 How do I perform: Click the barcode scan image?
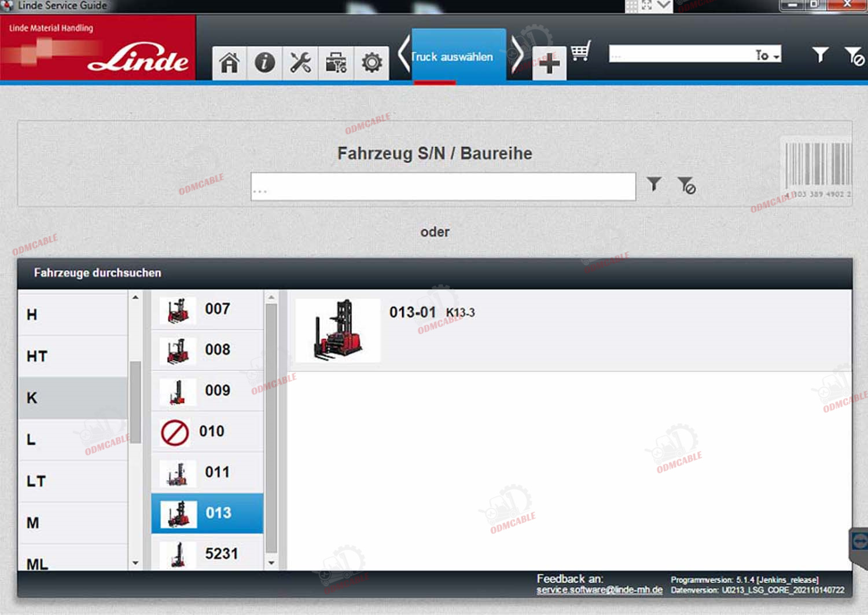pyautogui.click(x=818, y=169)
